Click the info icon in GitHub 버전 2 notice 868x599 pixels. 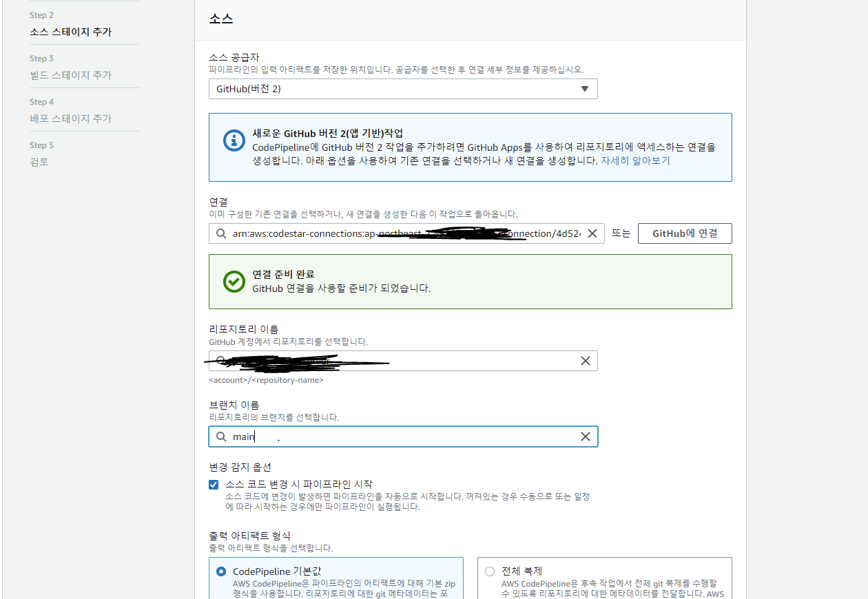(x=234, y=140)
